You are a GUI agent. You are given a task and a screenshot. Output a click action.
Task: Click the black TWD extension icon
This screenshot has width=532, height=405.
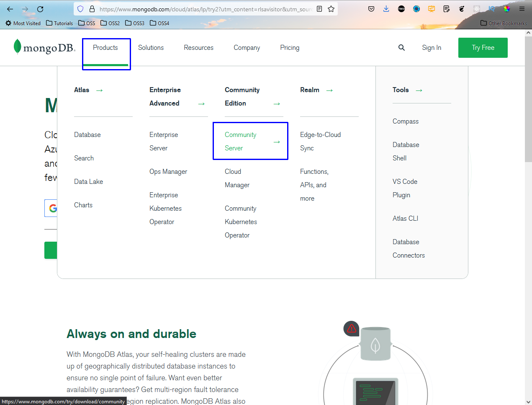click(x=401, y=9)
